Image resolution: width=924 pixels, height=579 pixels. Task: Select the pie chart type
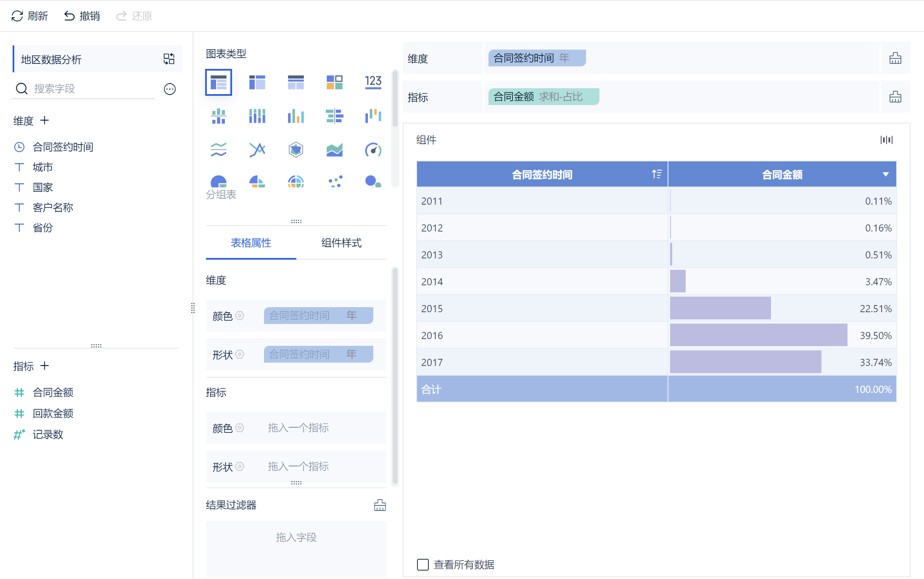(219, 182)
